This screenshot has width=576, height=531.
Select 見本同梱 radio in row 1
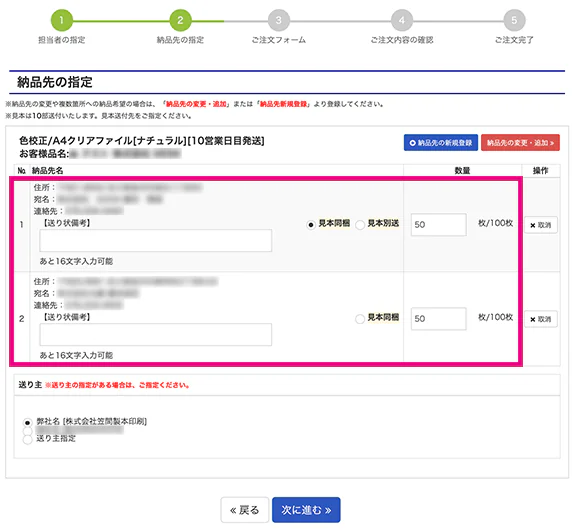(x=311, y=224)
